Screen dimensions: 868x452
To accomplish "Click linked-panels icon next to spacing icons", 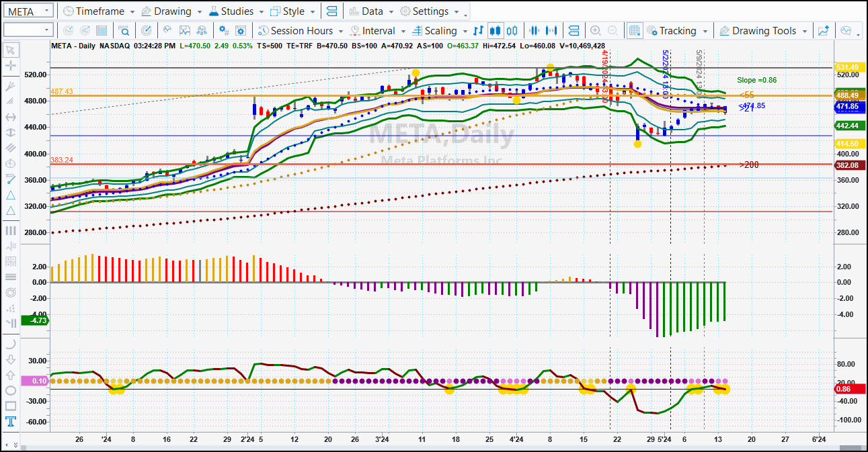I will [574, 31].
